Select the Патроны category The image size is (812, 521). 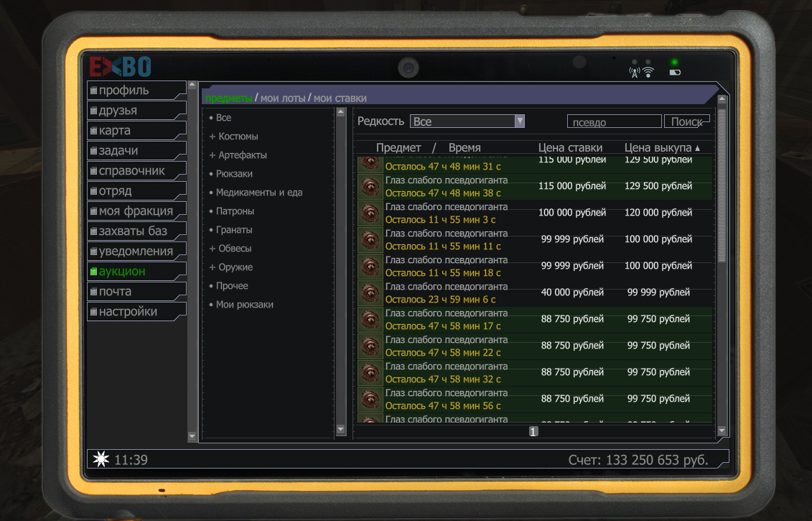[x=235, y=211]
